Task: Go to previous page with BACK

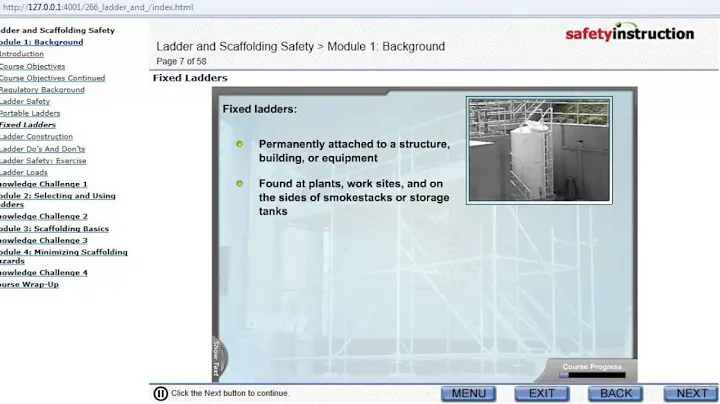Action: 615,393
